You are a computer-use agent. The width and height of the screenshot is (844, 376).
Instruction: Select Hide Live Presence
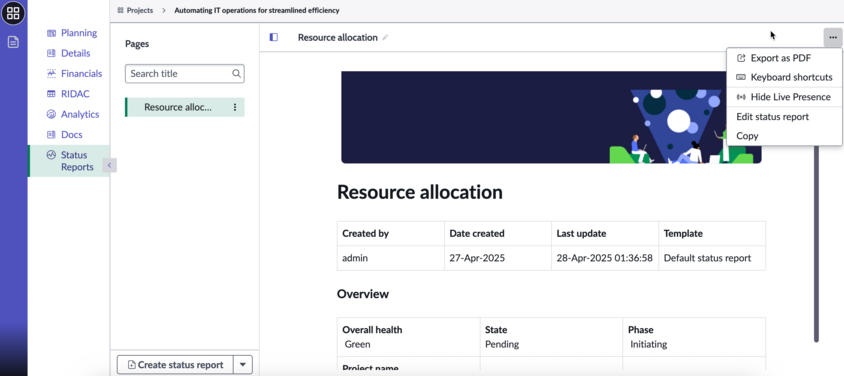click(784, 97)
